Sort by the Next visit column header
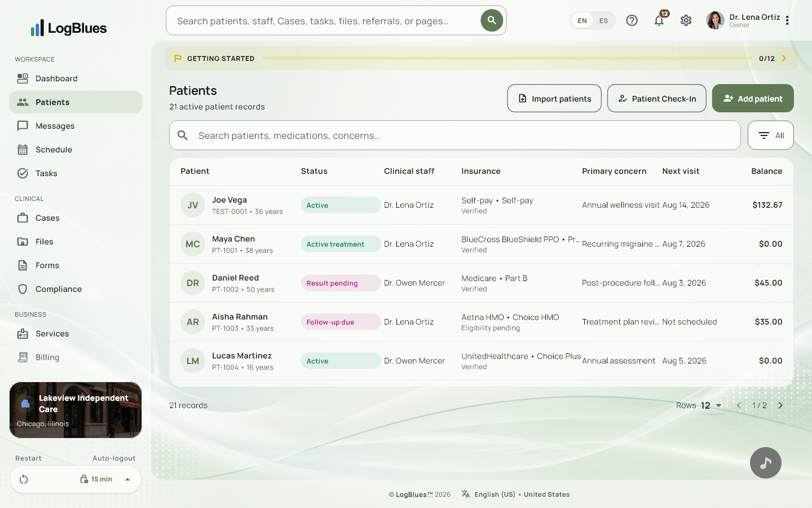The height and width of the screenshot is (508, 812). tap(681, 171)
